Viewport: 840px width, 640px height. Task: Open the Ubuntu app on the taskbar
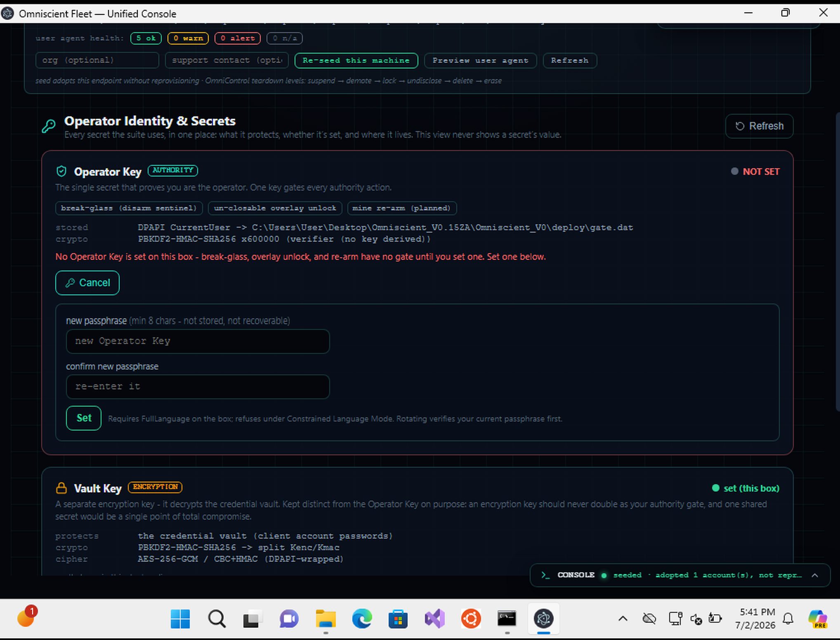[x=471, y=619]
